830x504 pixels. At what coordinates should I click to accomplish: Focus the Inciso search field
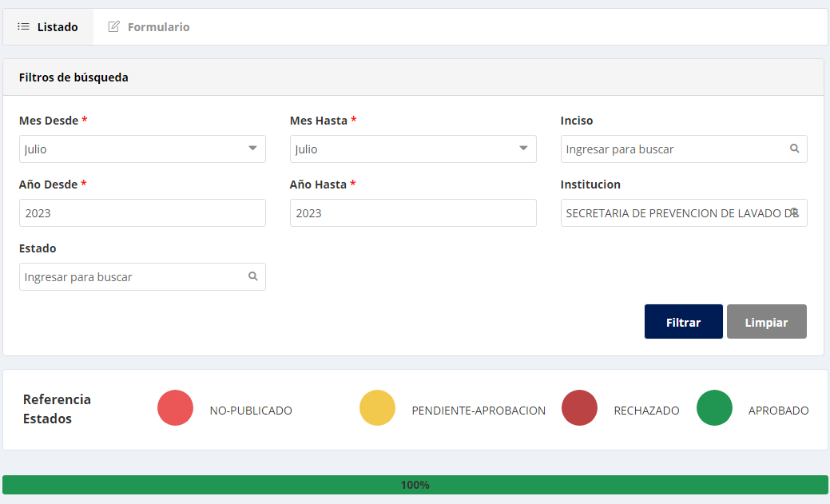(x=683, y=149)
